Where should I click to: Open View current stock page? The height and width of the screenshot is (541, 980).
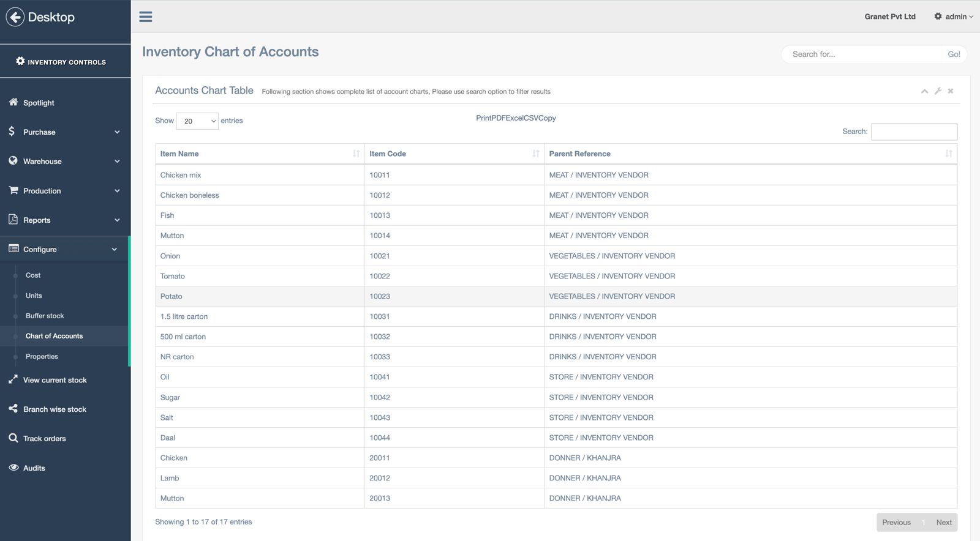[x=55, y=380]
